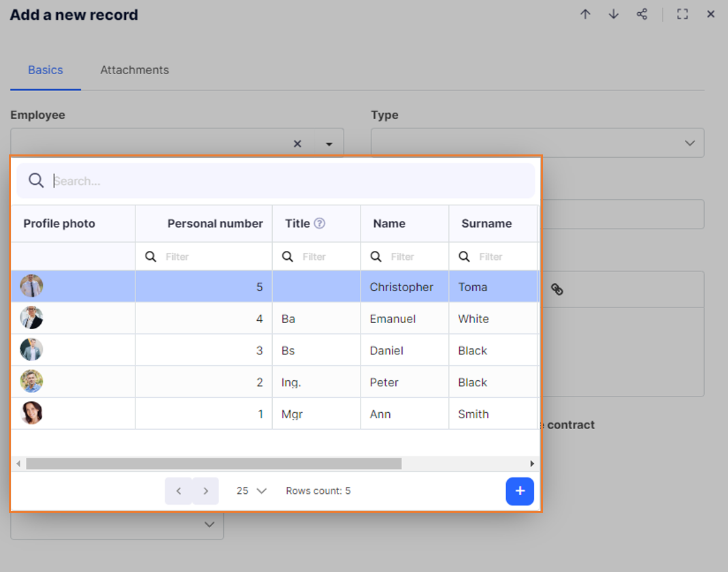
Task: Select the Emanuel name cell
Action: pyautogui.click(x=404, y=318)
